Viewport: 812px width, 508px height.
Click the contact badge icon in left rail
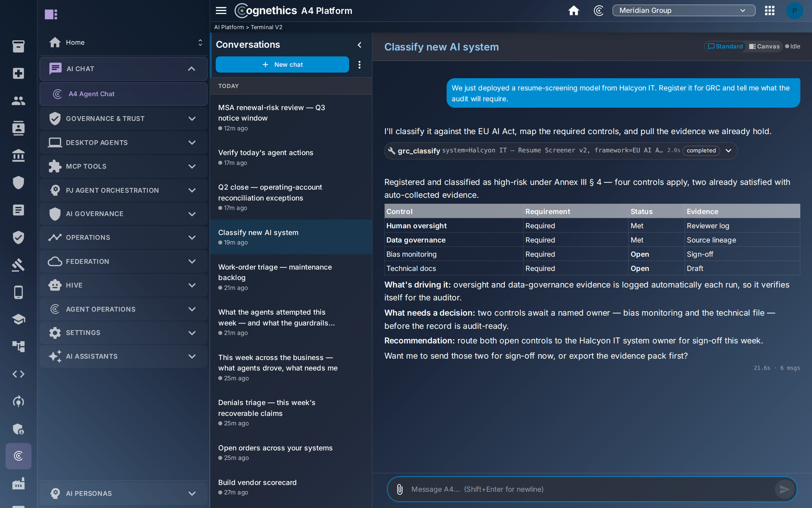[18, 128]
